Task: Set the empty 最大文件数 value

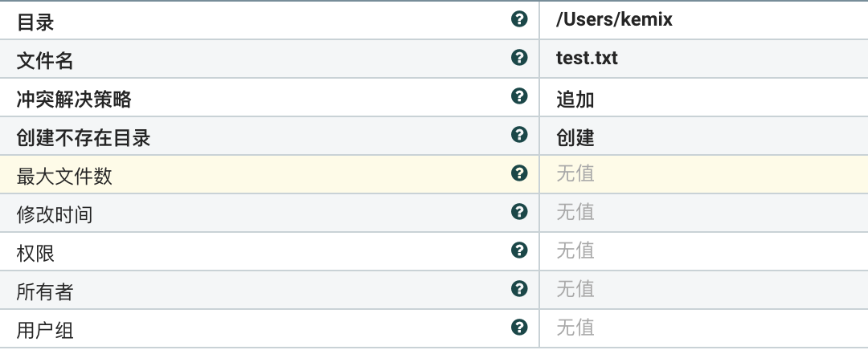Action: 575,173
